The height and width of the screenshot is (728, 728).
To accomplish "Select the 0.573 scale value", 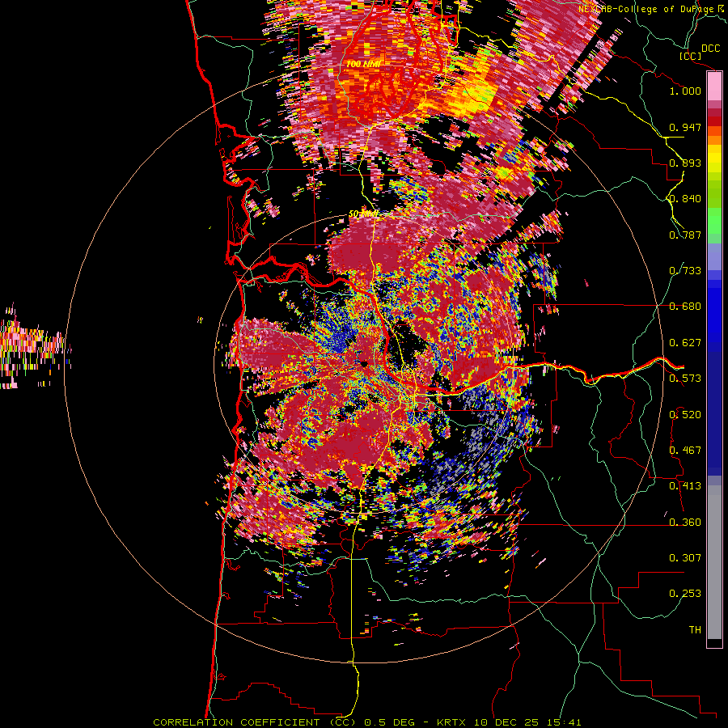I will pos(685,379).
